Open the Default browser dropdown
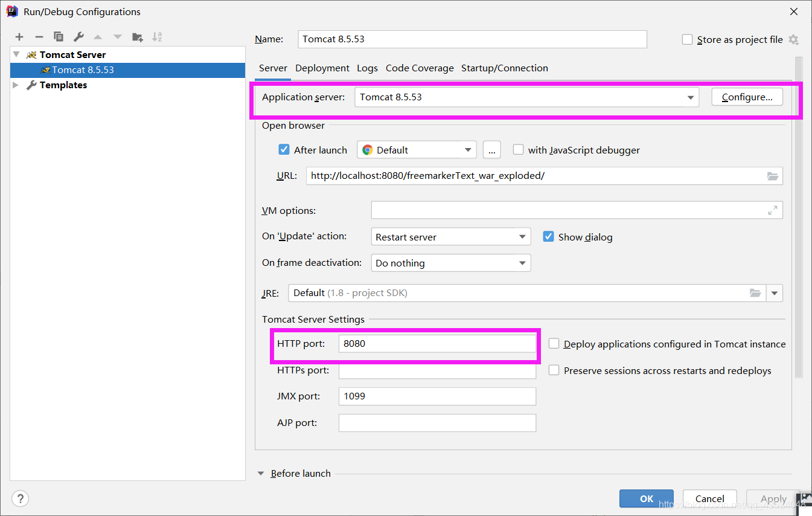Image resolution: width=812 pixels, height=516 pixels. pyautogui.click(x=417, y=150)
